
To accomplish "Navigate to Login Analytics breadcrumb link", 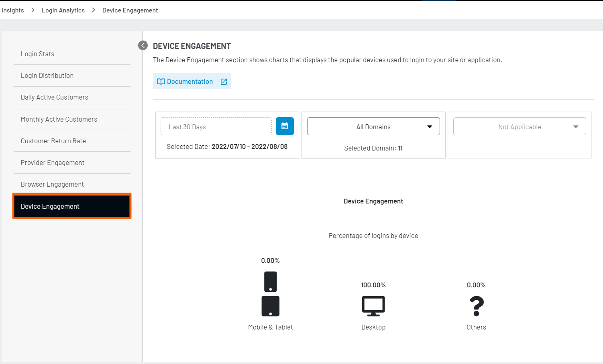I will tap(63, 10).
